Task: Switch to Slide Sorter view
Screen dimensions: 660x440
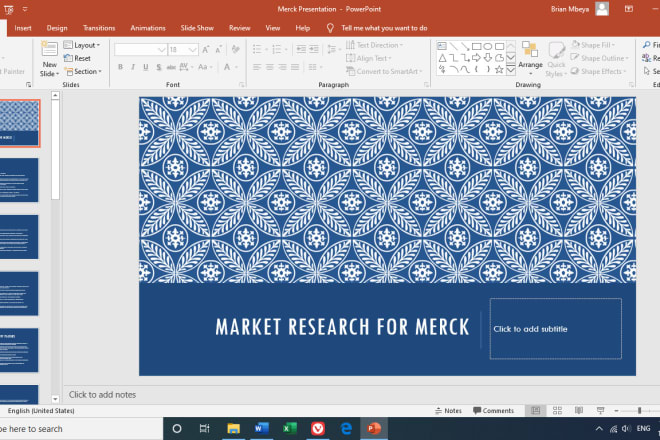Action: (557, 411)
